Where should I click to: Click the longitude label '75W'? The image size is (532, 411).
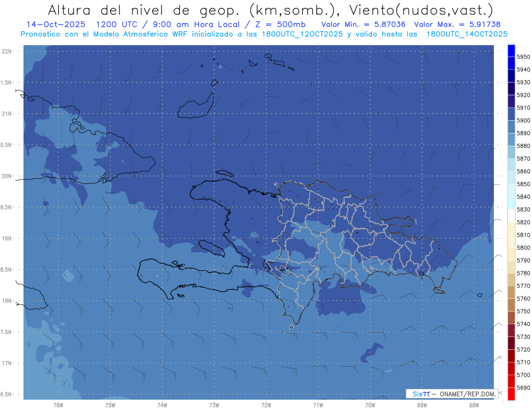[x=110, y=405]
